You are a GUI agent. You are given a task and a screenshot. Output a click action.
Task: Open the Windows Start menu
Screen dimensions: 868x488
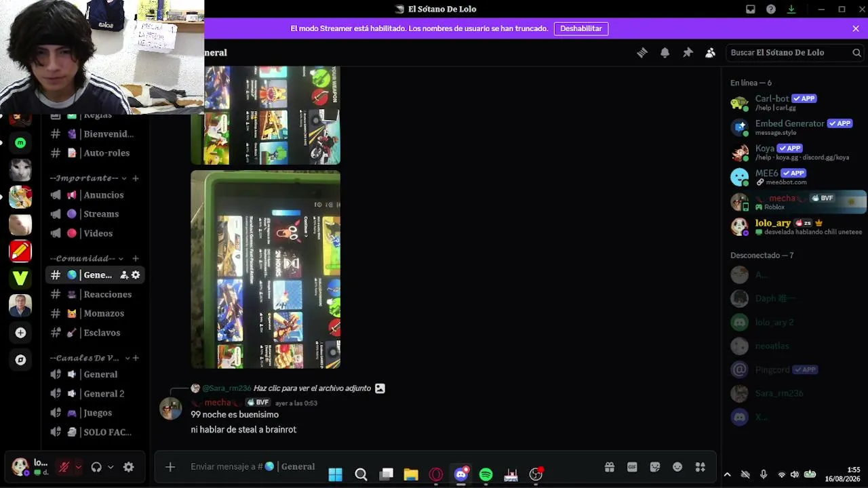(336, 474)
